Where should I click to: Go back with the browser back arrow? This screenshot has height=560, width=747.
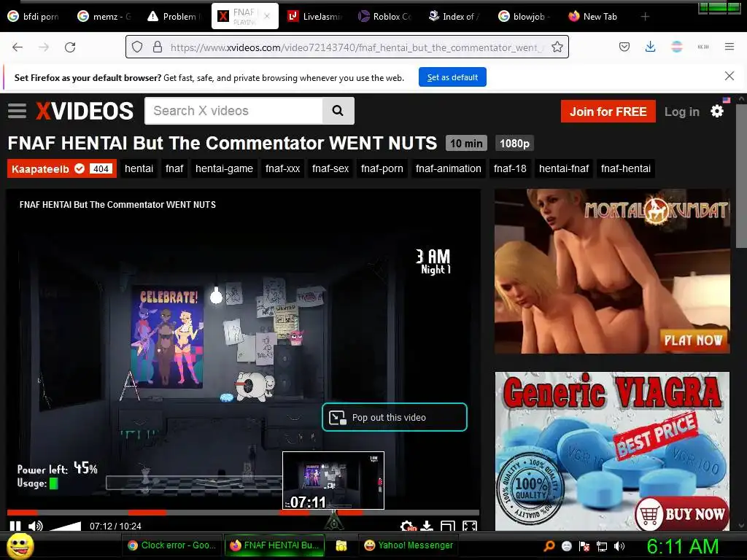click(18, 47)
